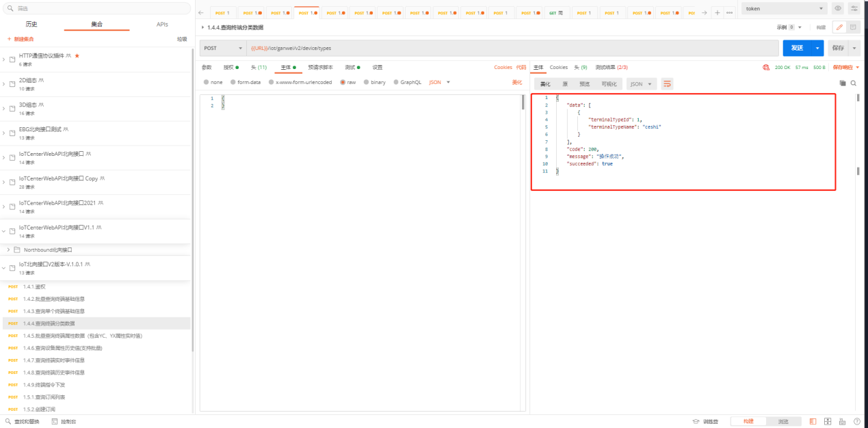Viewport: 868px width, 428px height.
Task: Click the 发送 send button
Action: click(796, 48)
